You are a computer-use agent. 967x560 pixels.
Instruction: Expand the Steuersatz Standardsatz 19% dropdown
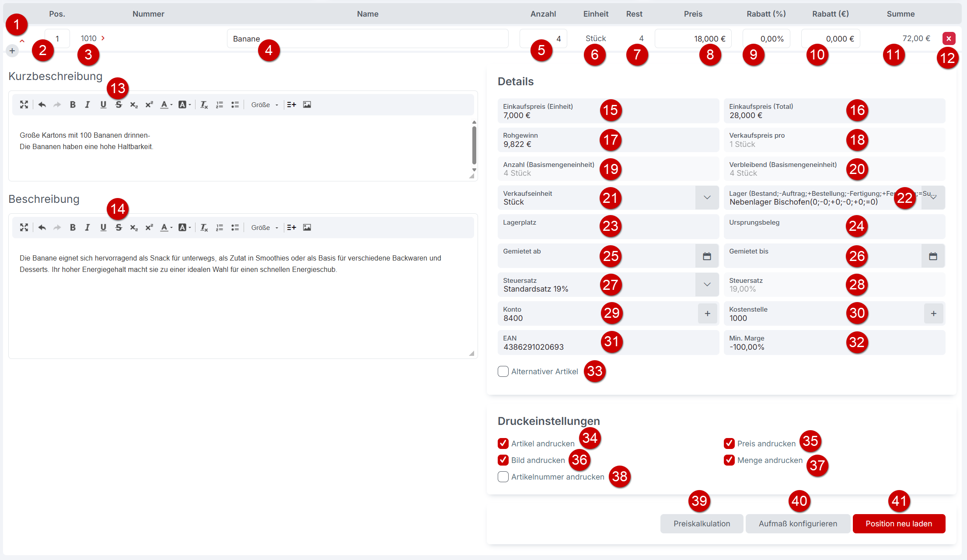707,285
